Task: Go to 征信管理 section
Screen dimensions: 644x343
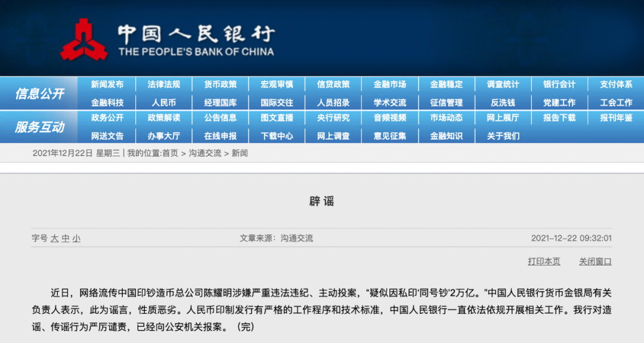Action: (447, 103)
